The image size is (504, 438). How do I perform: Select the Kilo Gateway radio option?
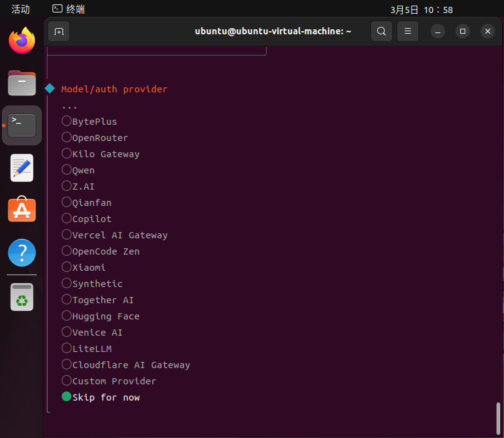tap(101, 154)
